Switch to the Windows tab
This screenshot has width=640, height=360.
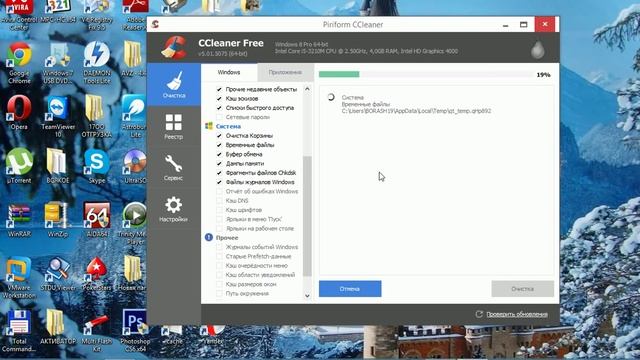[x=229, y=72]
